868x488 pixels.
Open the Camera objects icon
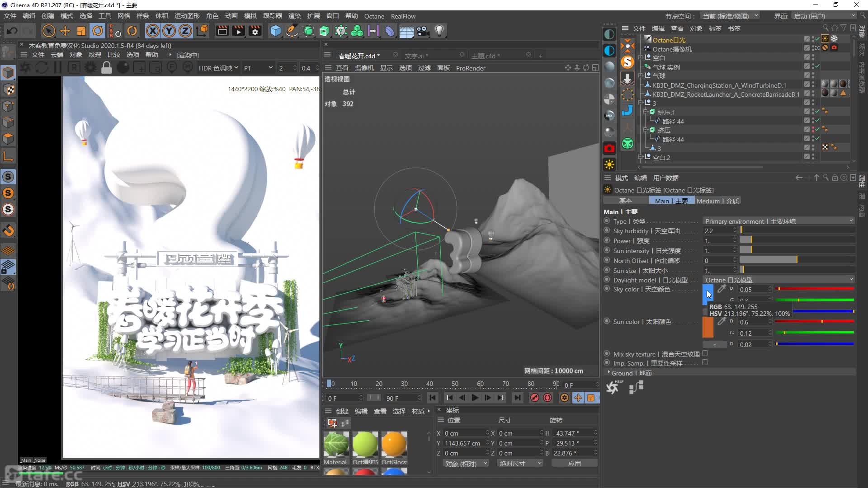[423, 31]
